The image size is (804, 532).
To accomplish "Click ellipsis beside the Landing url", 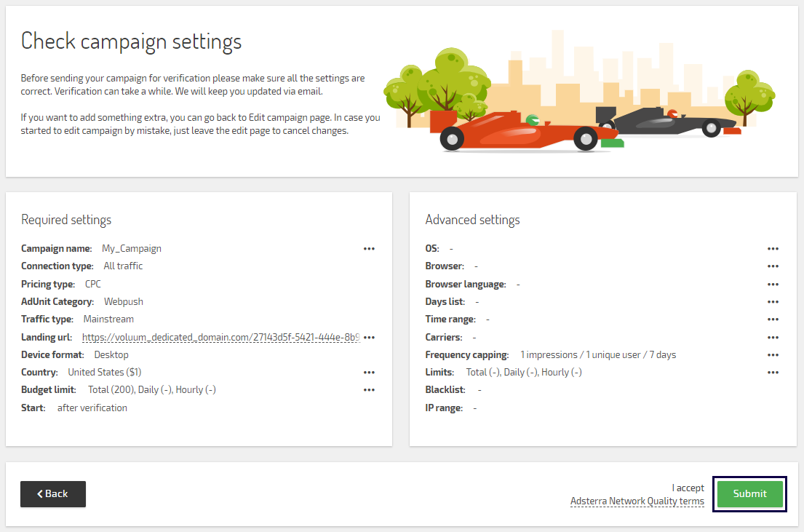I will coord(369,338).
